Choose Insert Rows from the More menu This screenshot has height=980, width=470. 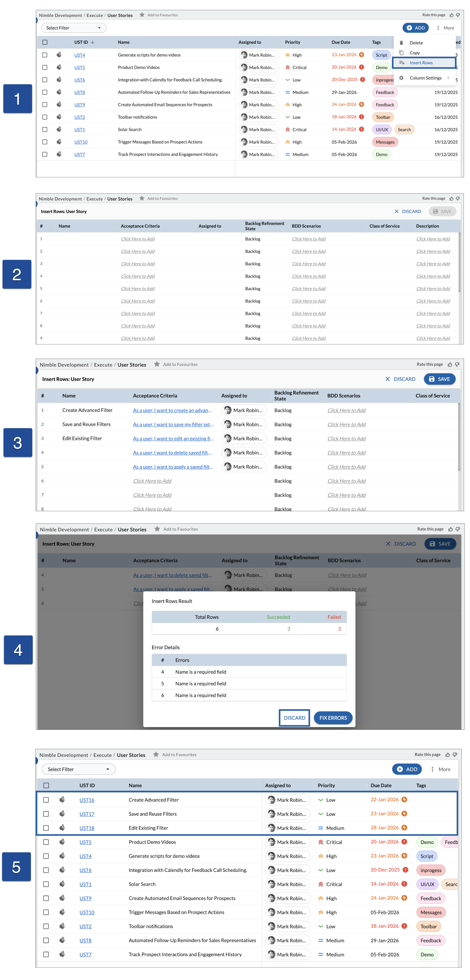coord(424,63)
